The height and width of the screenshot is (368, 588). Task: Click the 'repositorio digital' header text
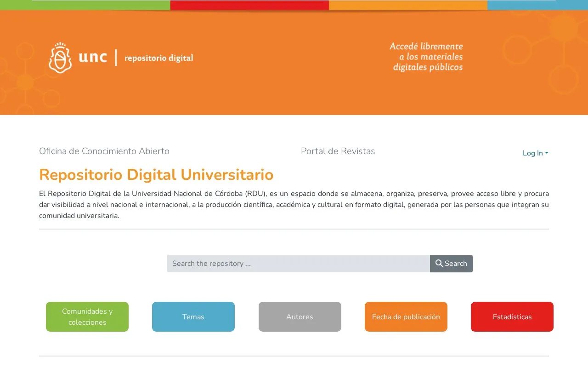tap(159, 58)
